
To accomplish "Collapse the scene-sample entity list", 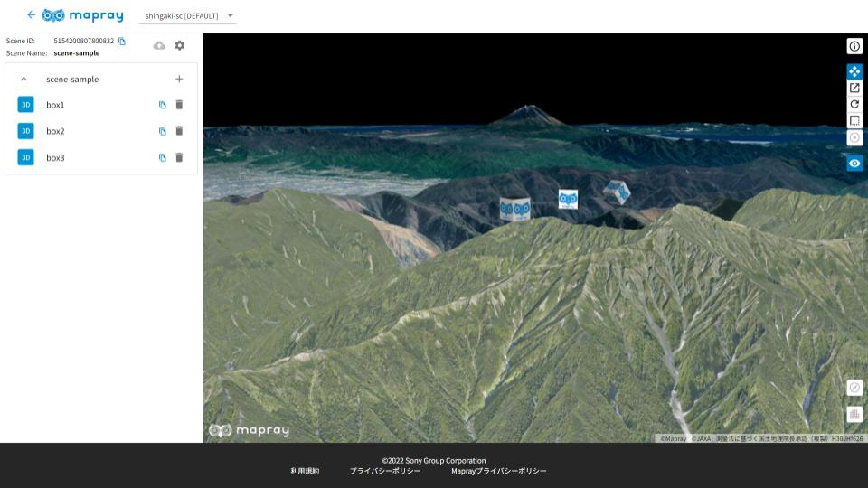I will pos(24,80).
